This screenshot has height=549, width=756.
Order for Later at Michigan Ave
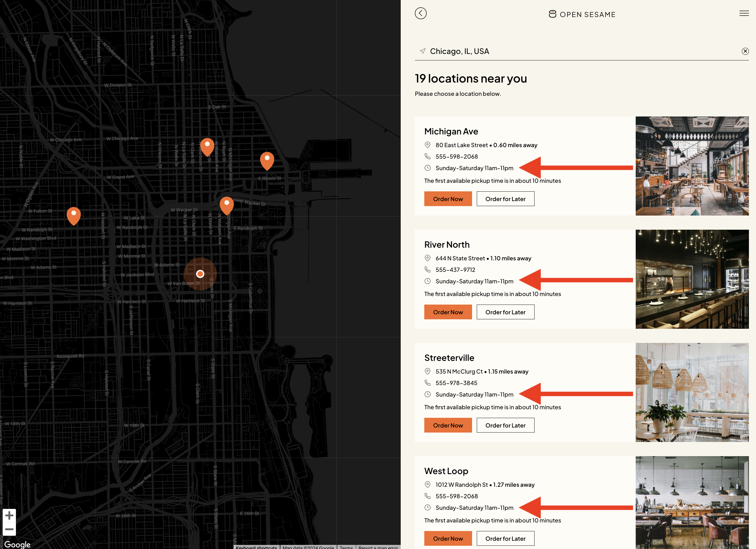[505, 199]
